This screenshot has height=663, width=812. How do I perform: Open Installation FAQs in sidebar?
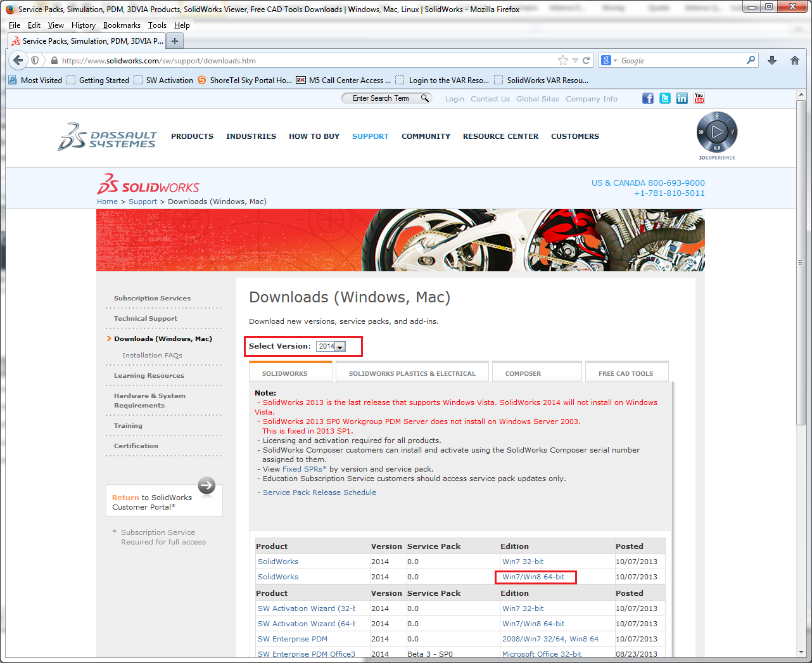click(x=152, y=356)
